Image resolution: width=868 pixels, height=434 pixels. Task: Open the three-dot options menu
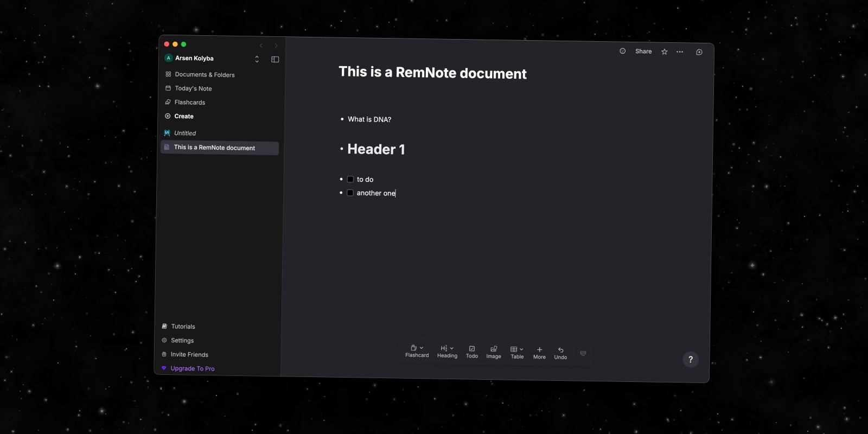pyautogui.click(x=680, y=52)
